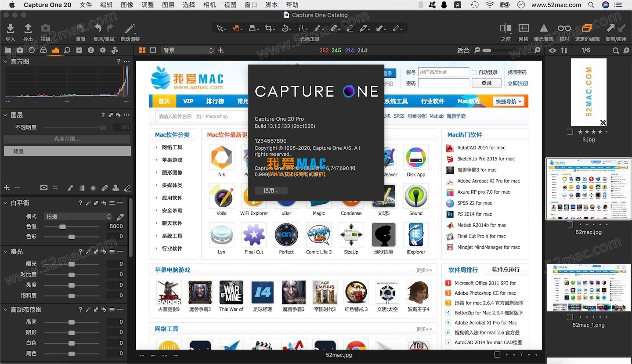Select the Heal bandage cursor tool
The width and height of the screenshot is (632, 364).
point(334,28)
